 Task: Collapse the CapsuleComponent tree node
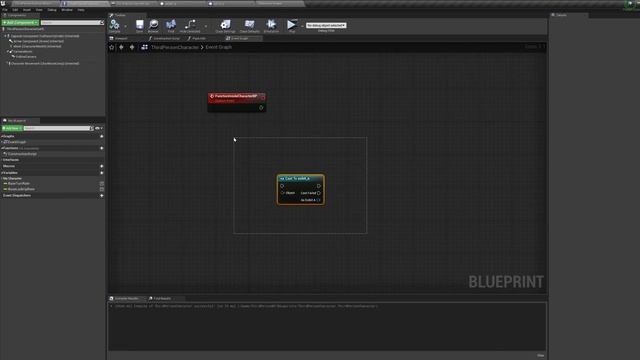[6, 36]
